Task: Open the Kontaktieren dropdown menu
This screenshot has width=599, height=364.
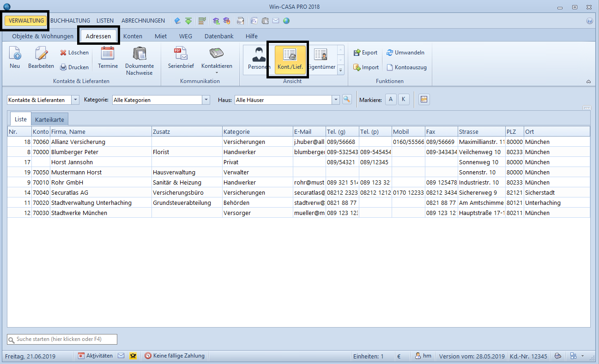Action: point(217,61)
